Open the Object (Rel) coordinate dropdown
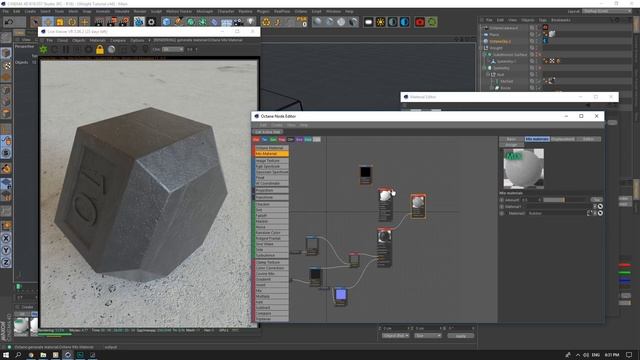The height and width of the screenshot is (360, 640). (396, 336)
